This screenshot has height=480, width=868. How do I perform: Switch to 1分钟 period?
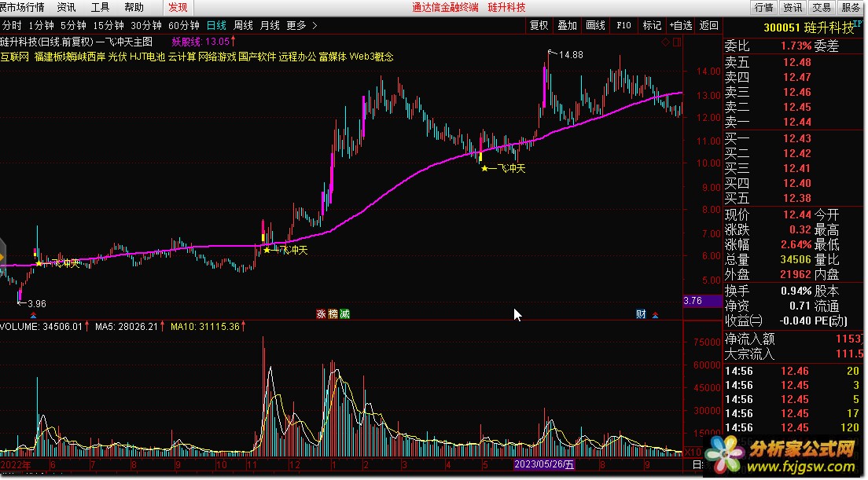click(x=41, y=25)
